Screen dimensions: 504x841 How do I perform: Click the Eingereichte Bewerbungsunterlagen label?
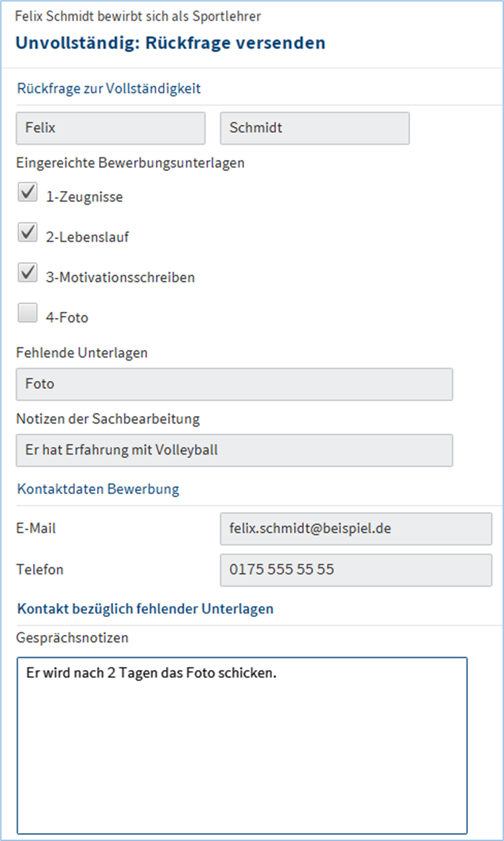point(130,163)
